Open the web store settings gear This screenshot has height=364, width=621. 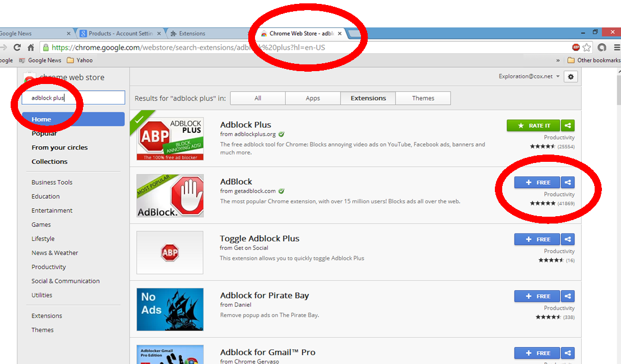571,77
